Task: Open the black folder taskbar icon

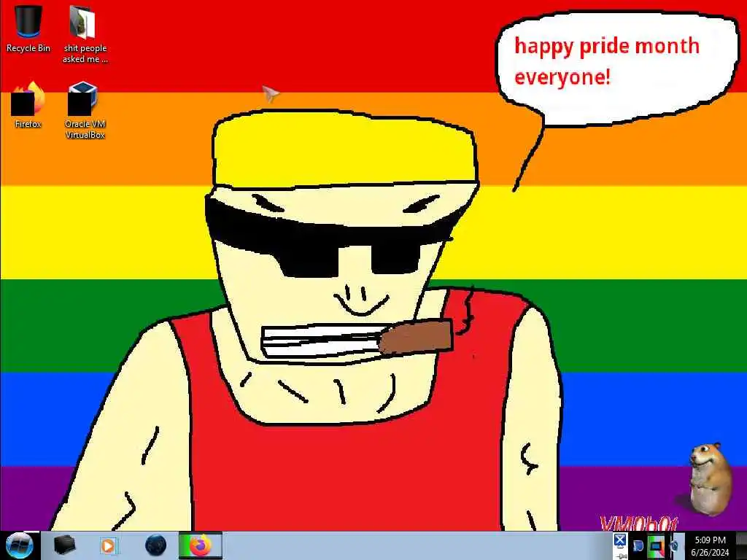Action: [x=65, y=545]
